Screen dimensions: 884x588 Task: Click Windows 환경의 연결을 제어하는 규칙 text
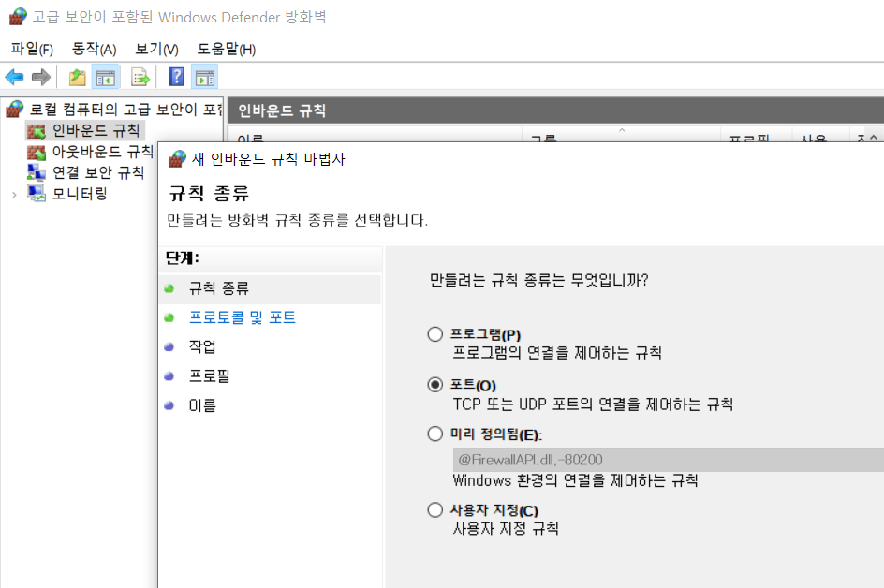click(x=575, y=480)
